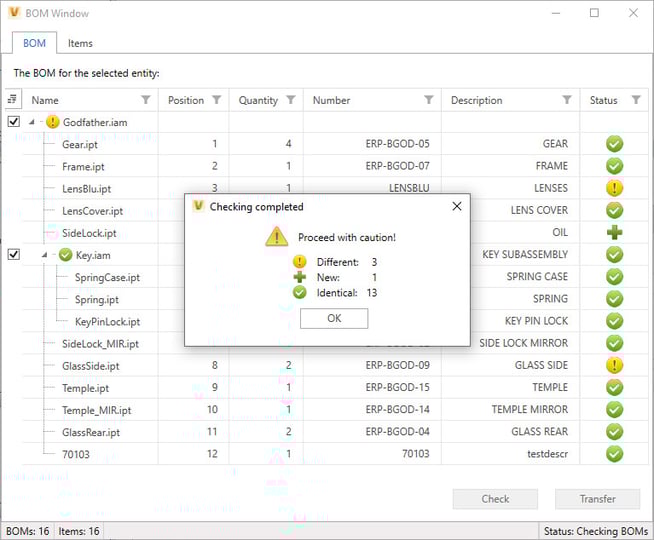Switch to the Items tab
The width and height of the screenshot is (654, 540).
pos(80,44)
